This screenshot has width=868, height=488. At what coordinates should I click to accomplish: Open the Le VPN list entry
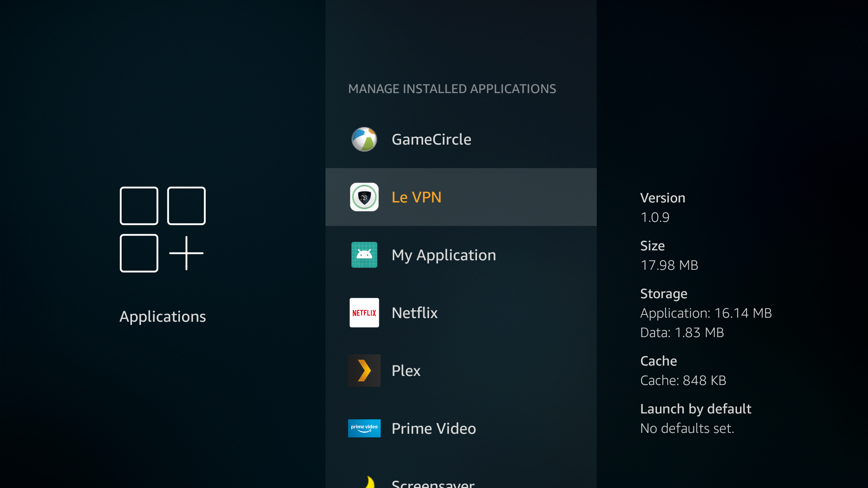point(416,197)
